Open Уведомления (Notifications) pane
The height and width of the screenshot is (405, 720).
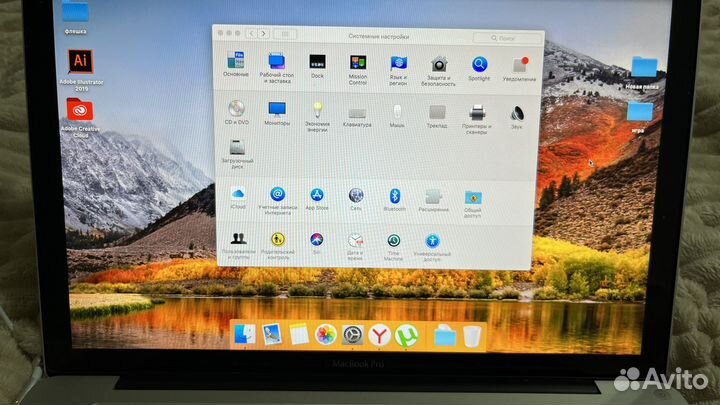pos(520,65)
